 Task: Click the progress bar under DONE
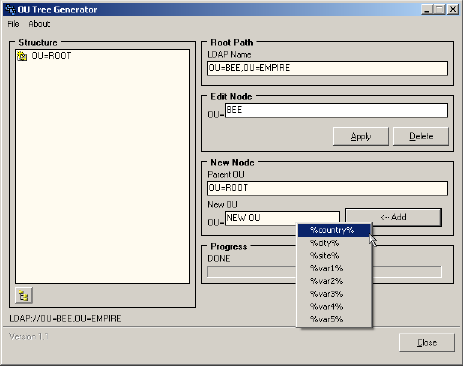324,272
